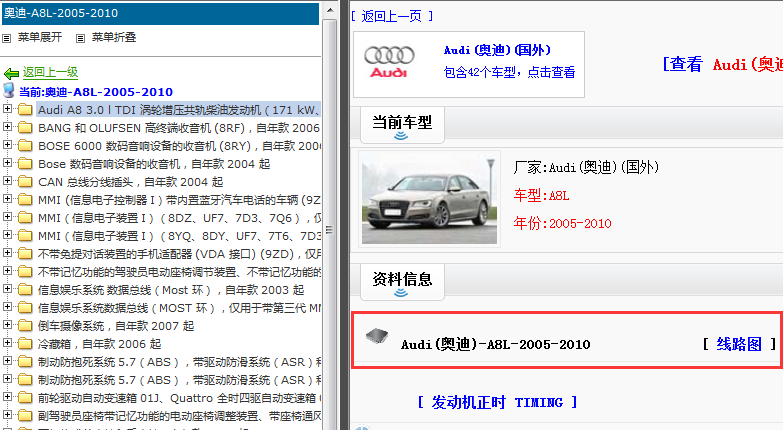Viewport: 783px width, 430px height.
Task: Expand 不带记忆功能的驾驶员电动座椅 node
Action: pyautogui.click(x=7, y=270)
